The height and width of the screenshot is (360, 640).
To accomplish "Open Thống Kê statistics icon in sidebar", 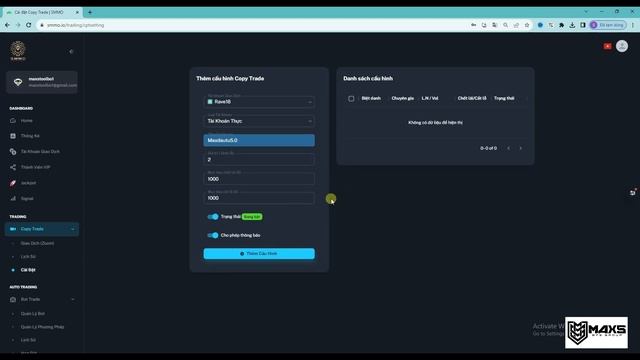I will click(x=13, y=136).
